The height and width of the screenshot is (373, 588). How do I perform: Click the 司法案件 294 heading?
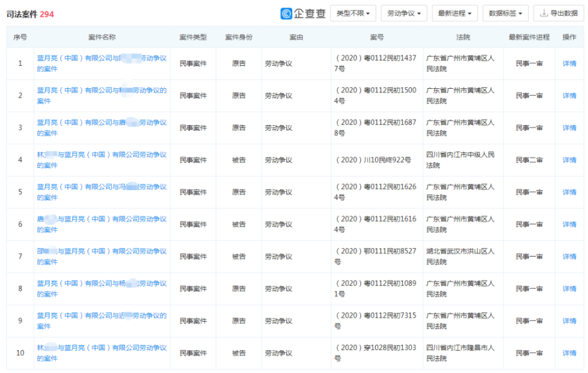click(30, 14)
